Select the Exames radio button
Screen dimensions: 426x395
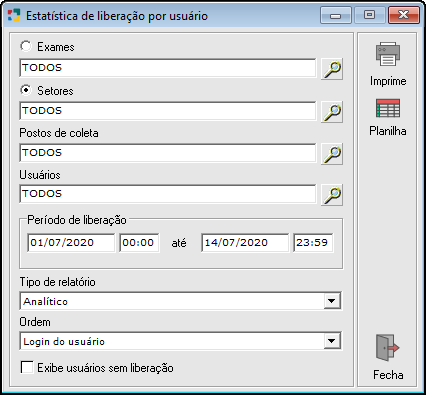tap(26, 46)
